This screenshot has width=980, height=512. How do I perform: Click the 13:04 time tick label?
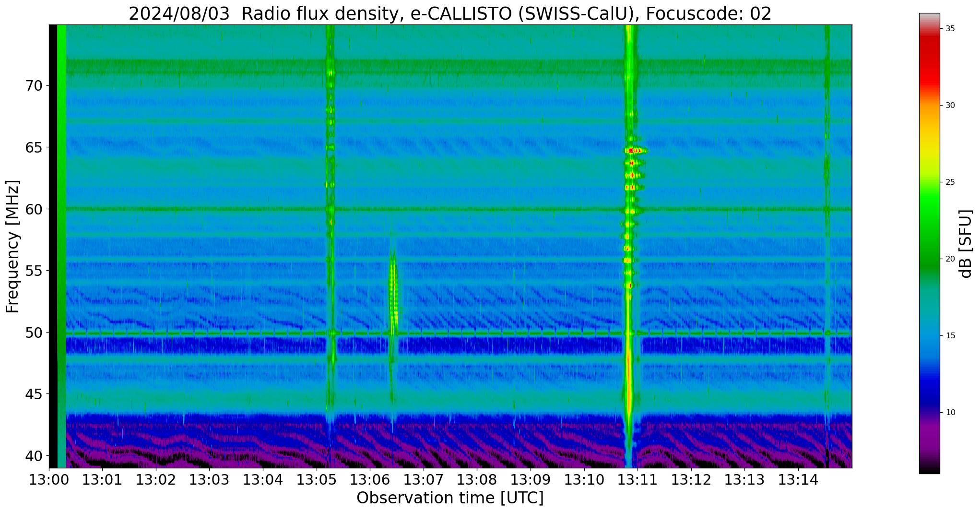[x=263, y=480]
